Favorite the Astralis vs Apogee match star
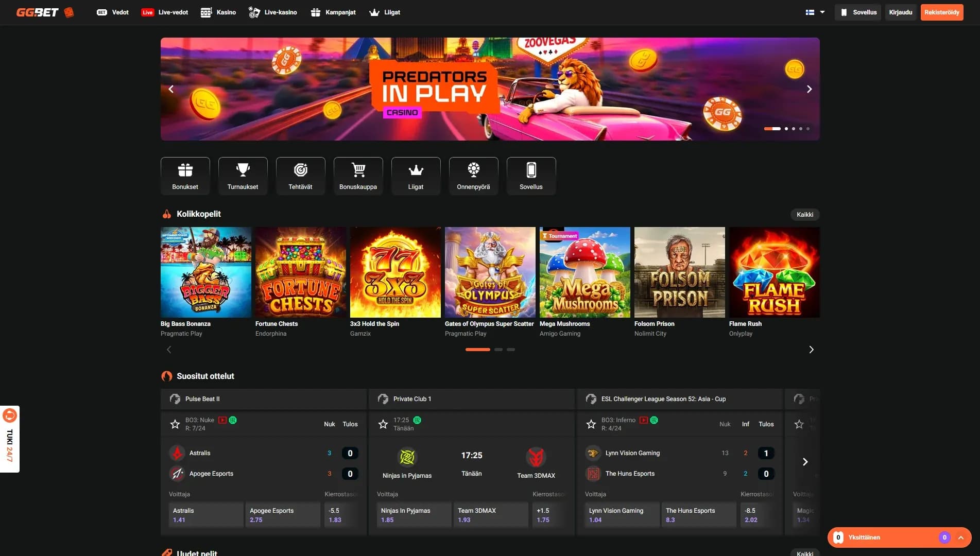Viewport: 980px width, 556px height. (x=175, y=424)
